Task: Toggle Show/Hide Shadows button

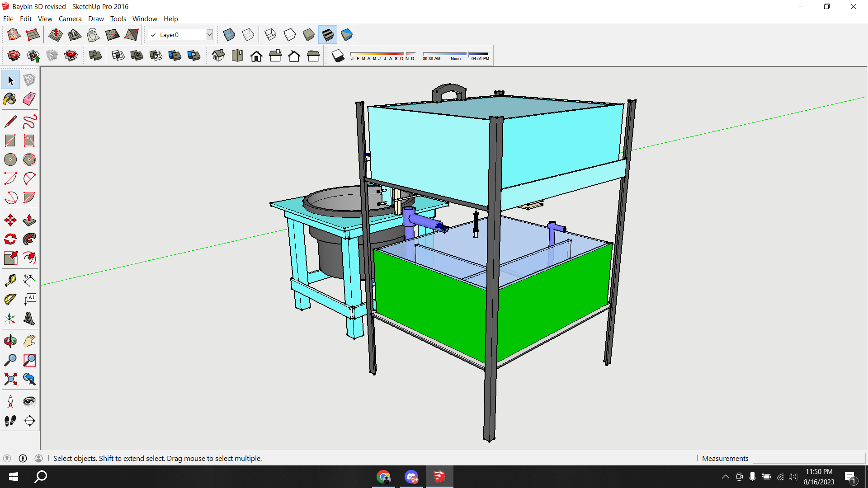Action: tap(338, 56)
